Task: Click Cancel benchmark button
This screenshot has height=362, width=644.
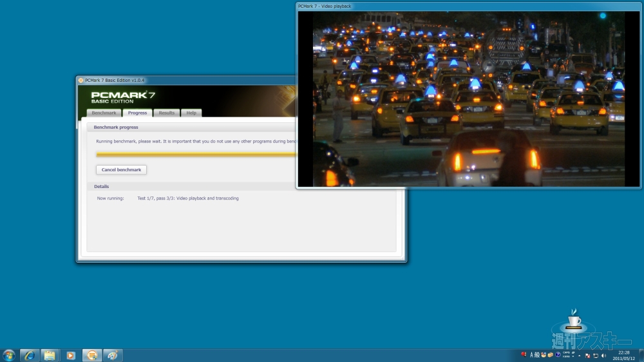Action: [x=121, y=169]
